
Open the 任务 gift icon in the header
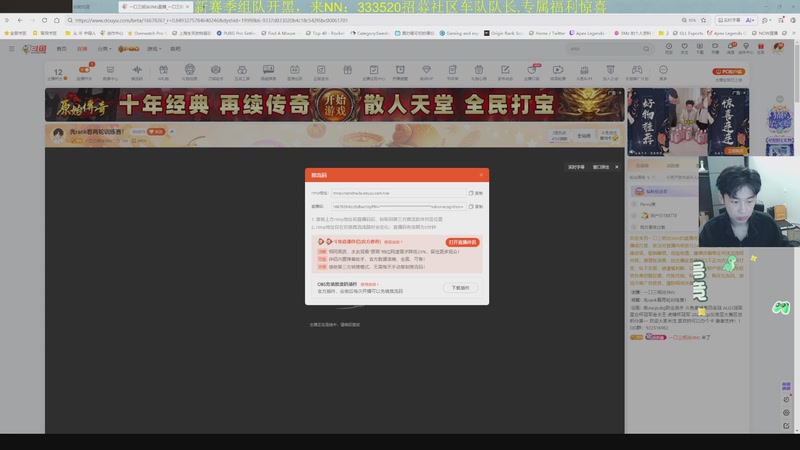pyautogui.click(x=761, y=48)
